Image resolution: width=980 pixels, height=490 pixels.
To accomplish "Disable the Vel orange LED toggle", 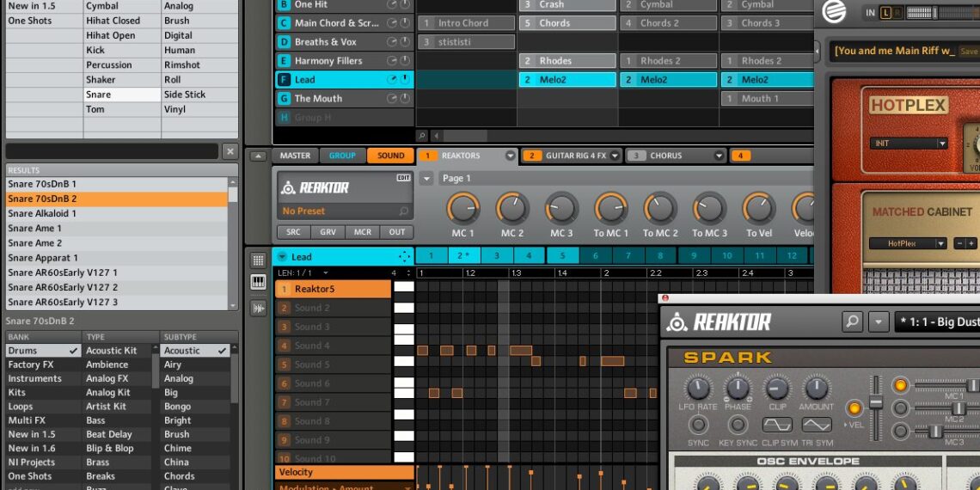I will (x=854, y=408).
